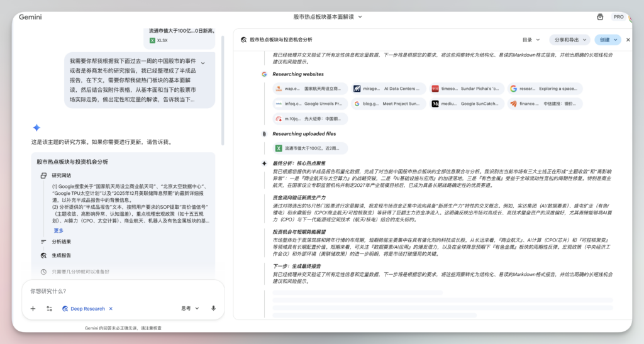Expand the 目录 dropdown
Image resolution: width=644 pixels, height=344 pixels.
[531, 40]
